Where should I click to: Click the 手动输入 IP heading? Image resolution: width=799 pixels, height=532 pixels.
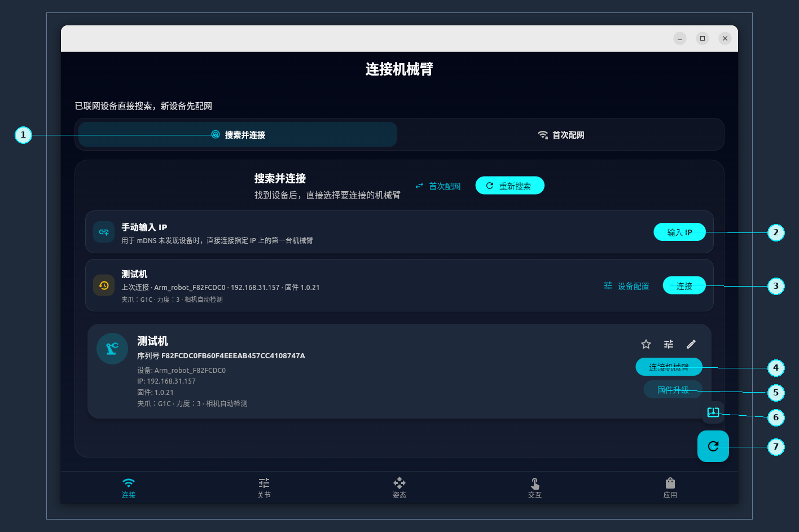coord(144,227)
